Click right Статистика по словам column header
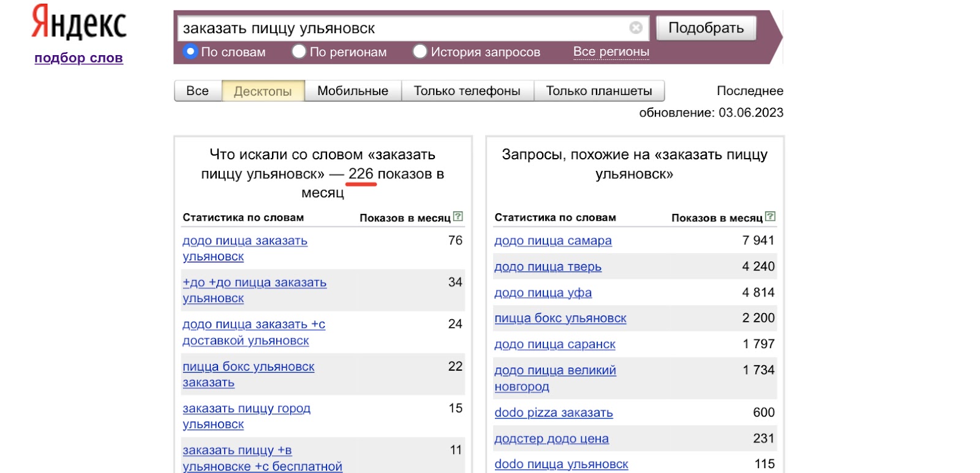 [556, 218]
